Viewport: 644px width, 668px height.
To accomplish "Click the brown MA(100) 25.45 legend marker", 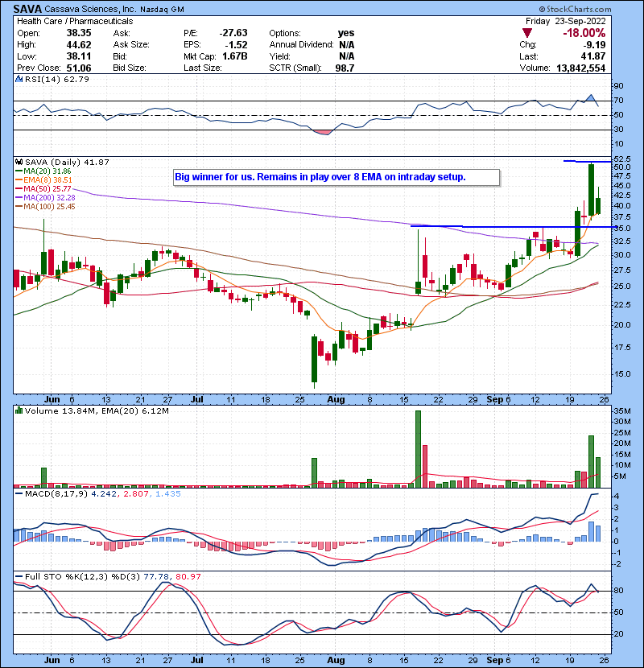I will pyautogui.click(x=19, y=207).
